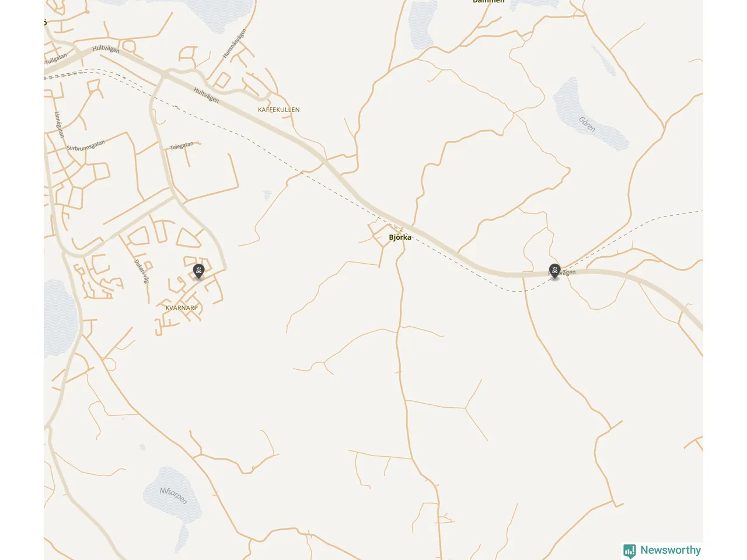Click the Telegatan street label
The height and width of the screenshot is (560, 747).
click(x=181, y=146)
